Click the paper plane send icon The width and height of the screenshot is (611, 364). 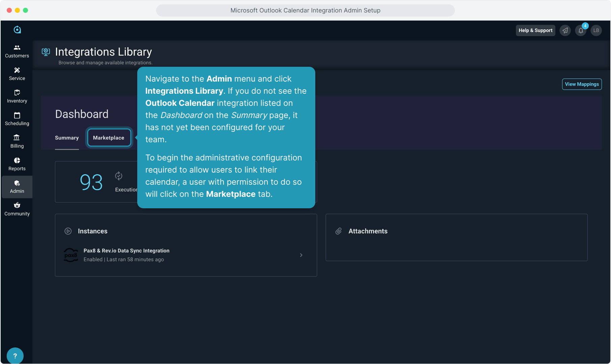[565, 31]
